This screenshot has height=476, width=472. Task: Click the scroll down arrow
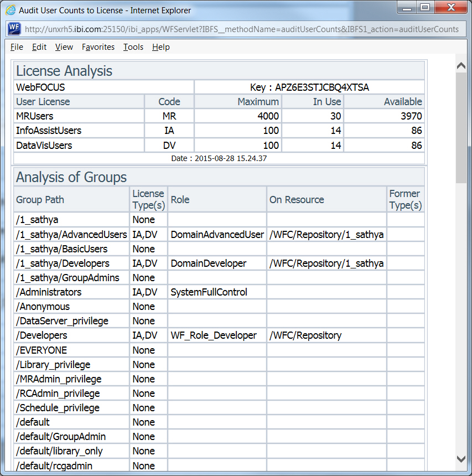[461, 459]
